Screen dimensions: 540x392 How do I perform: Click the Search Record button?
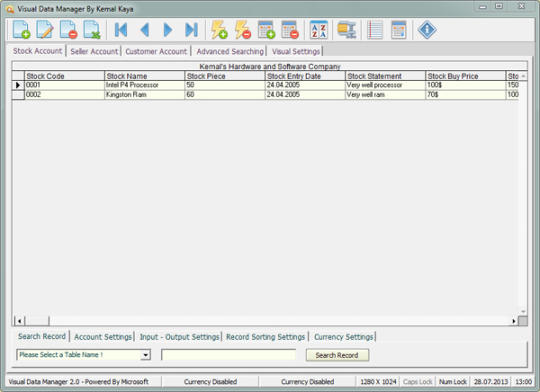[x=337, y=355]
